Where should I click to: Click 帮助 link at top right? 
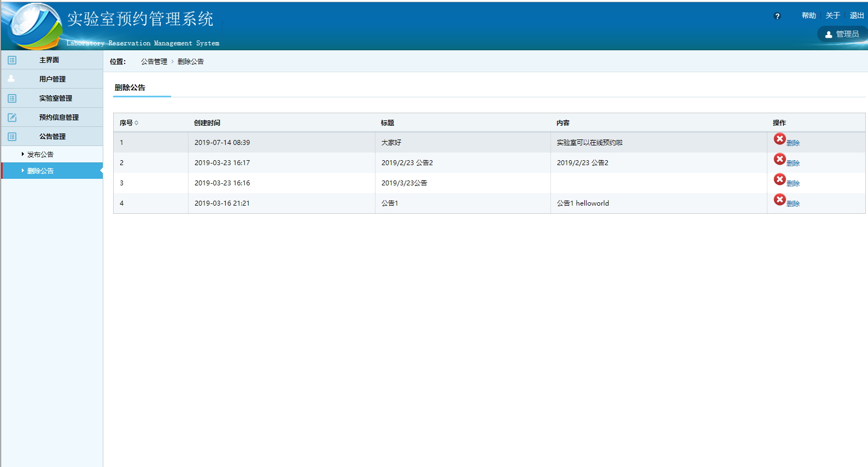(x=808, y=16)
